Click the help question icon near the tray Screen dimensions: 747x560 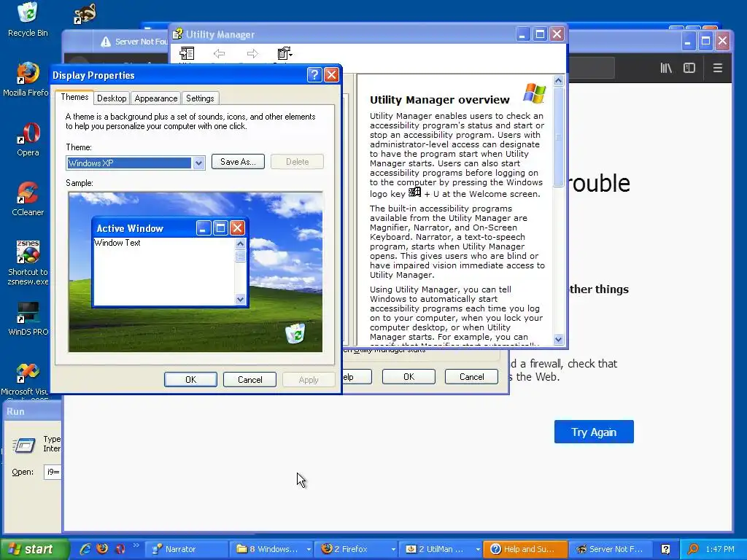click(x=665, y=549)
